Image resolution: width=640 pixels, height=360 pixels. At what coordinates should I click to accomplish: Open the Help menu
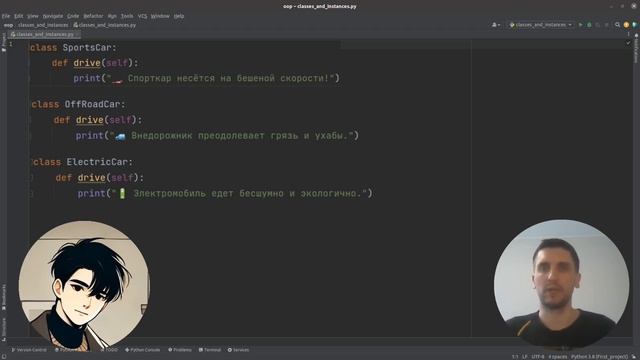click(179, 16)
